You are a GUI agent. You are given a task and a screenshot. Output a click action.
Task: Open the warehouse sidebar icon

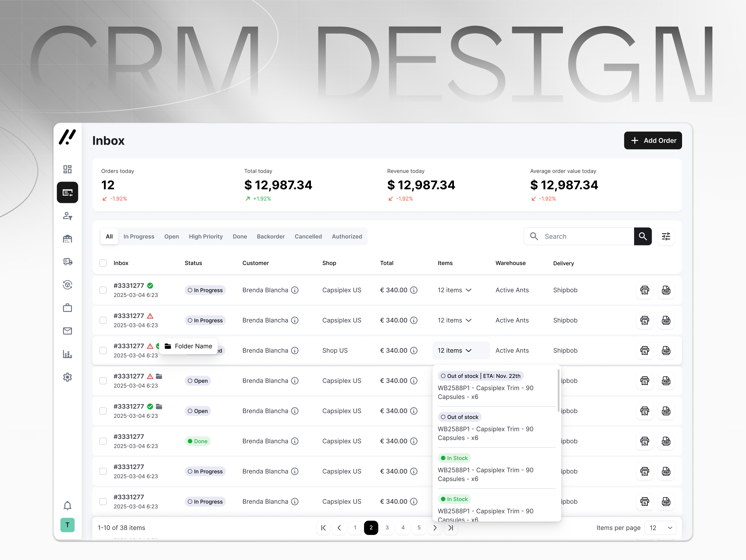pos(67,239)
